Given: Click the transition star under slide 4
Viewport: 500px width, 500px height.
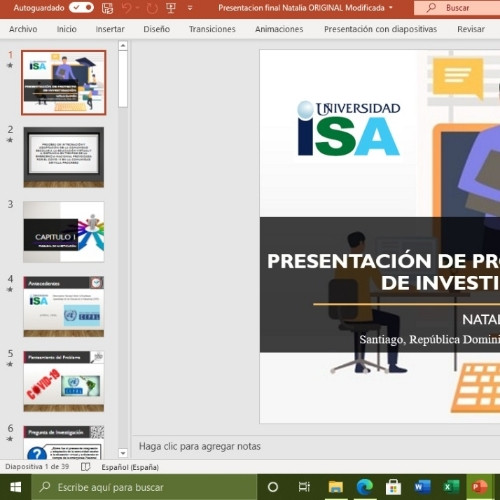Looking at the screenshot, I should (x=10, y=289).
